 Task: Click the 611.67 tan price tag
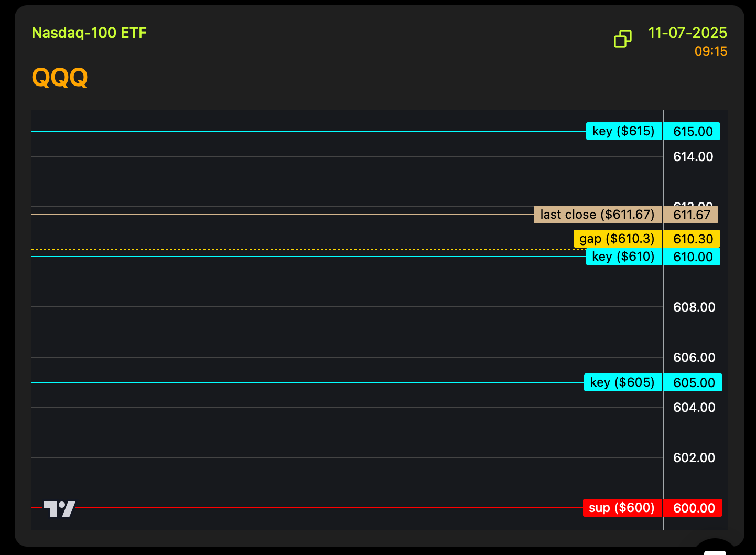691,215
